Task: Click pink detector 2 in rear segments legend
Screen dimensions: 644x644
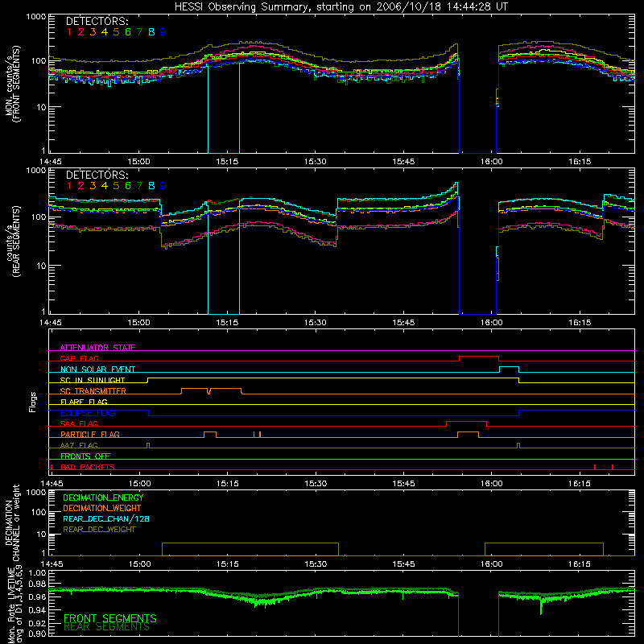Action: [81, 186]
